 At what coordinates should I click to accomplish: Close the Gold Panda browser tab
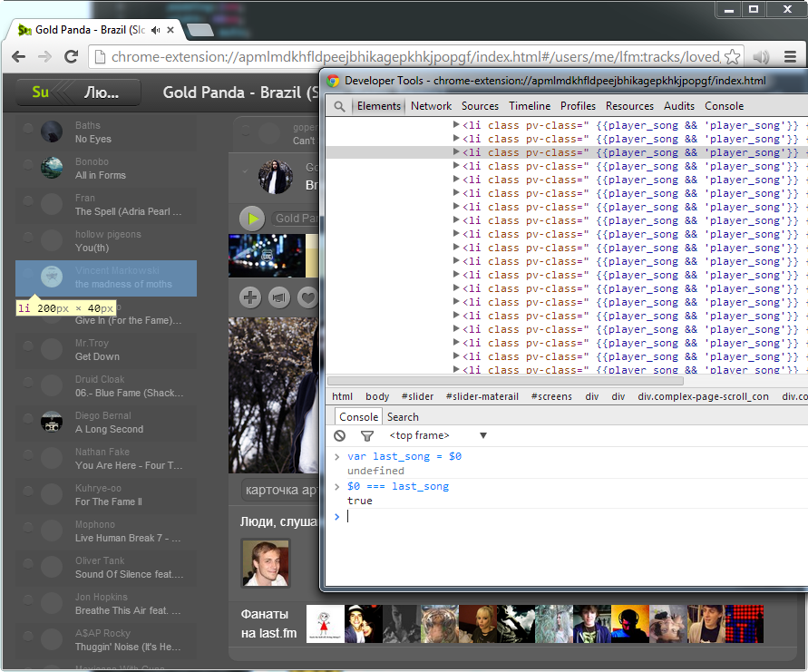pyautogui.click(x=170, y=31)
